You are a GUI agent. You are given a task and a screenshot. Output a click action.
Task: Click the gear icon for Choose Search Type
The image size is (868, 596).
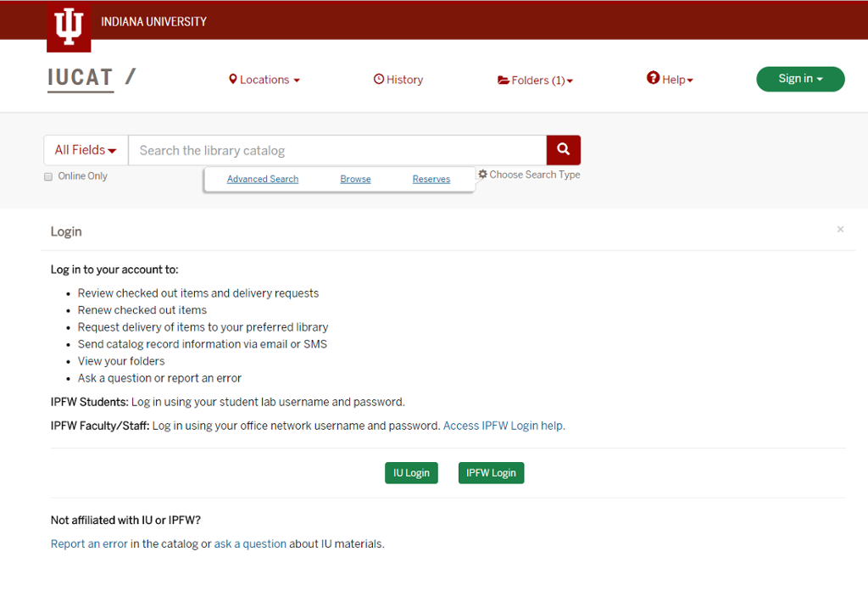click(481, 174)
